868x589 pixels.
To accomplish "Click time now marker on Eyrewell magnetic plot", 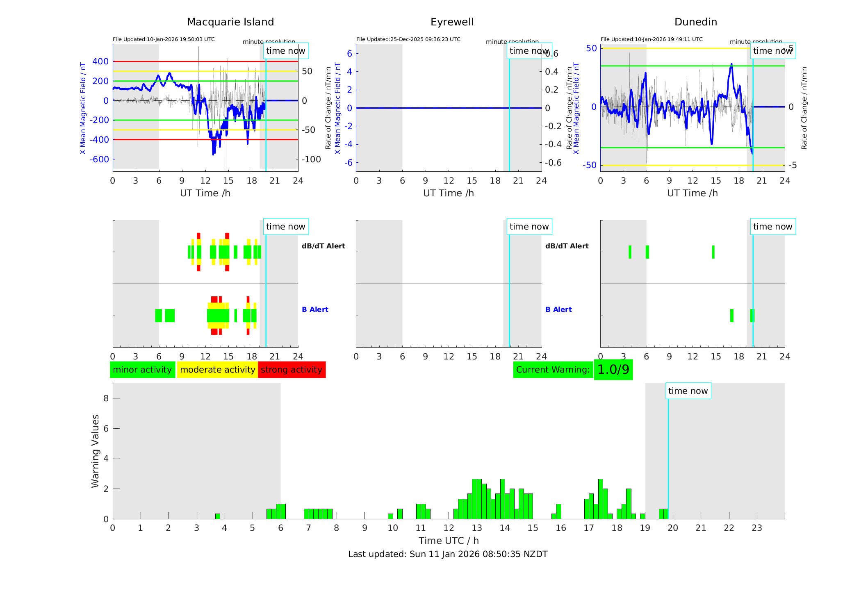I will tap(529, 51).
